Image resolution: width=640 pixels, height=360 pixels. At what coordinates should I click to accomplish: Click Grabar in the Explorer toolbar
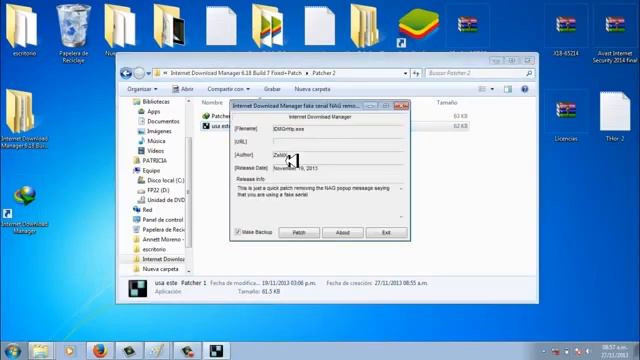coord(272,89)
